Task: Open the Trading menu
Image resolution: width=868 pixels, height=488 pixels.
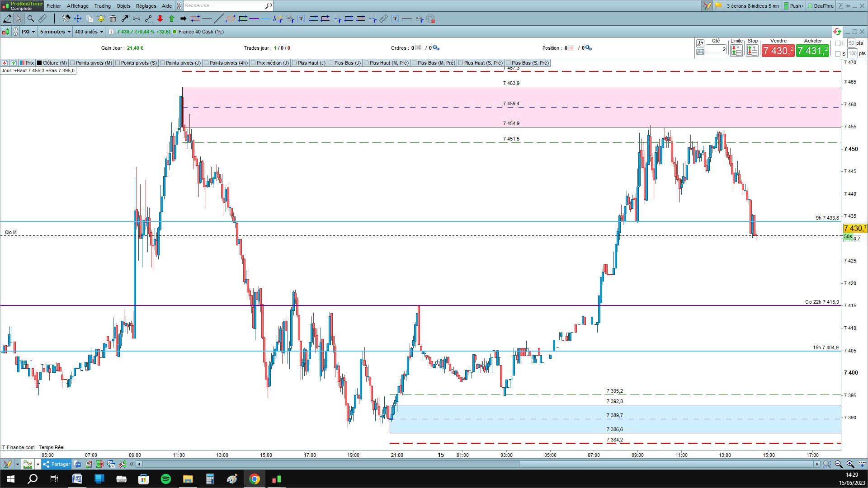Action: tap(102, 6)
